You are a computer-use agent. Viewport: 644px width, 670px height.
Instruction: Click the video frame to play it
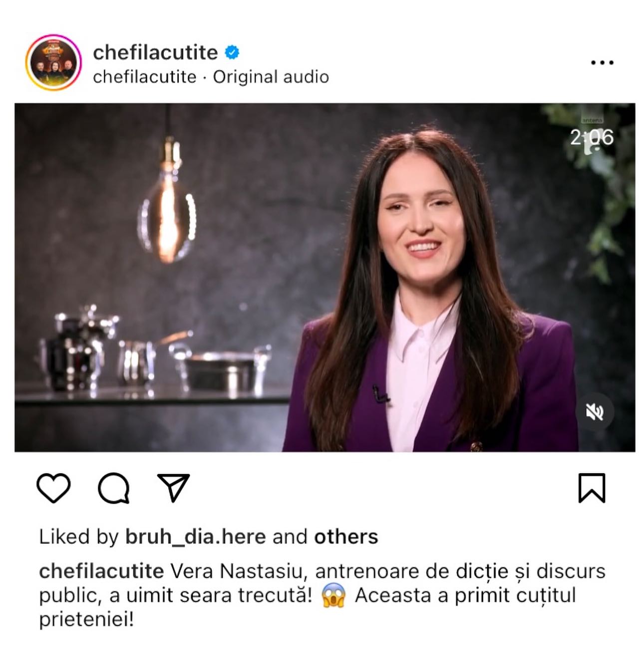click(324, 278)
